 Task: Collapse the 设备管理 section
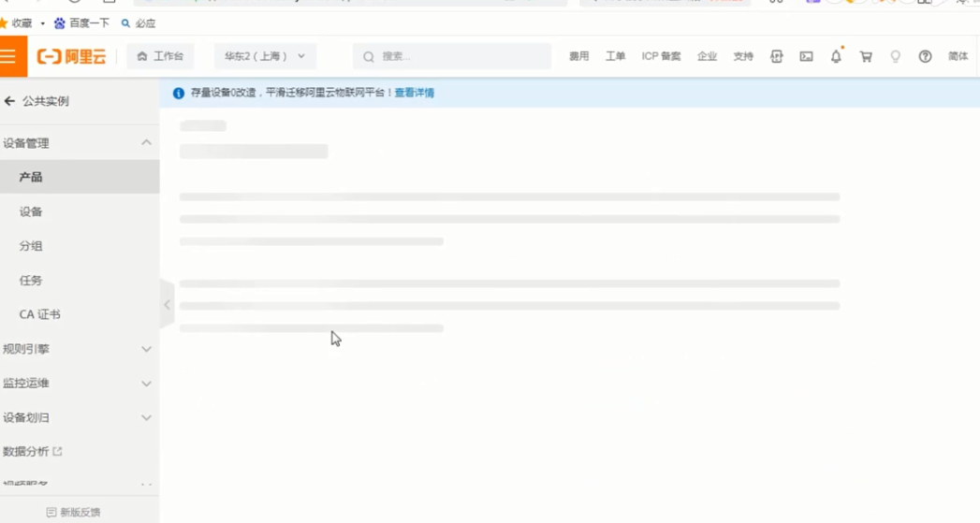[x=146, y=143]
